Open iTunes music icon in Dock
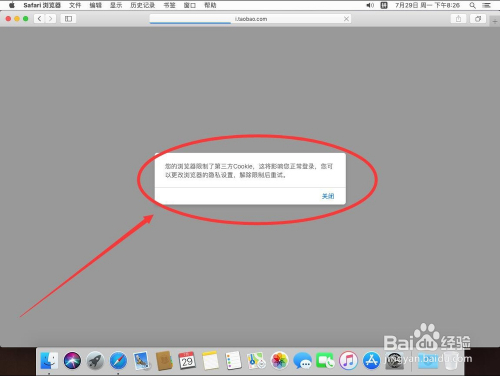This screenshot has height=376, width=500. coord(348,361)
